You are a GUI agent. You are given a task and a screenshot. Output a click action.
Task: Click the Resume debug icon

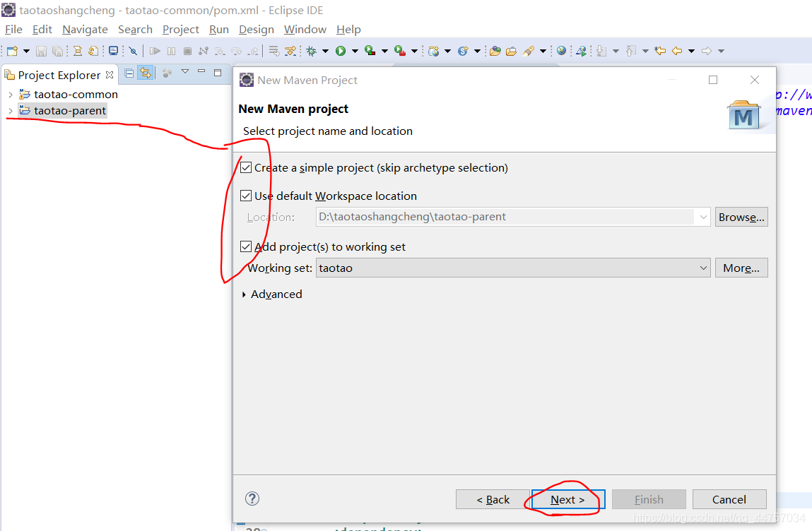(155, 51)
